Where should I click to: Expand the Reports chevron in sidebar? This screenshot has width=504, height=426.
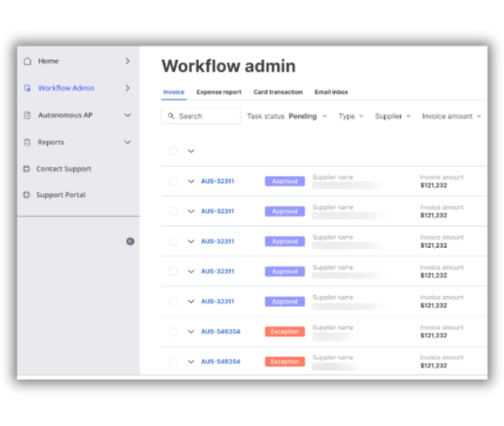[x=127, y=142]
